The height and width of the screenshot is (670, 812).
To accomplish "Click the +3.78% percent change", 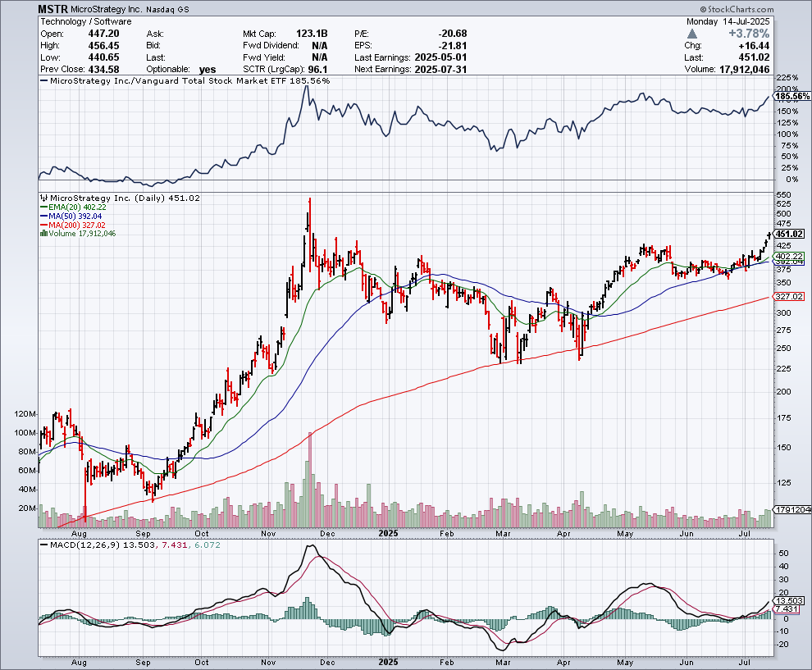I will 749,34.
